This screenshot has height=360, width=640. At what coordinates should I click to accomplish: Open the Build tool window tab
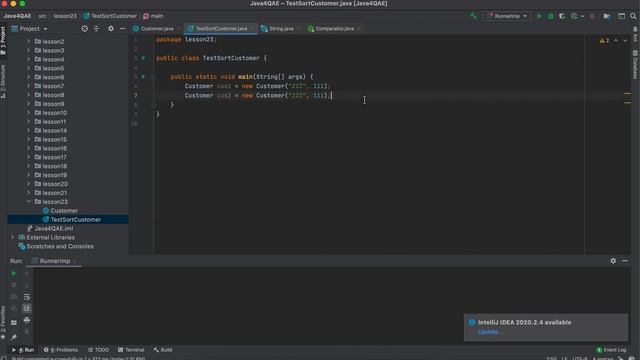[x=163, y=350]
